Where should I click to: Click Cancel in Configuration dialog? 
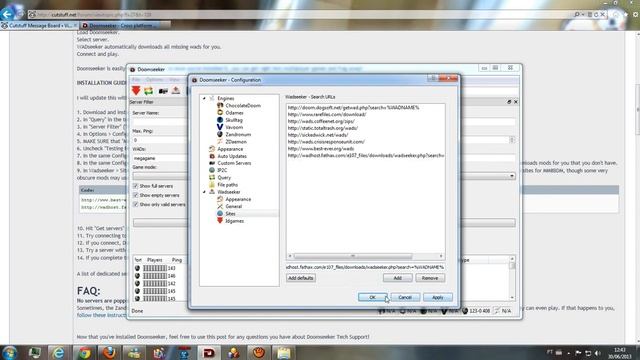pyautogui.click(x=405, y=297)
